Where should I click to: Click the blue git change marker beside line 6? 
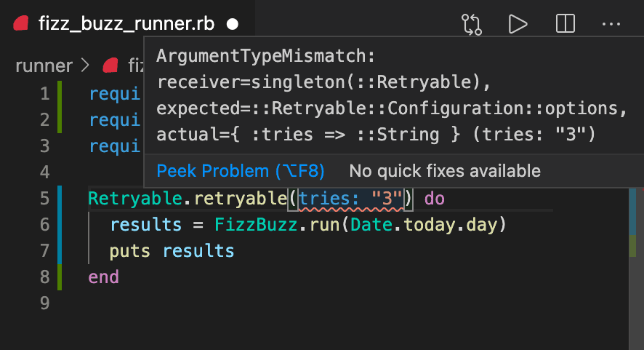60,225
